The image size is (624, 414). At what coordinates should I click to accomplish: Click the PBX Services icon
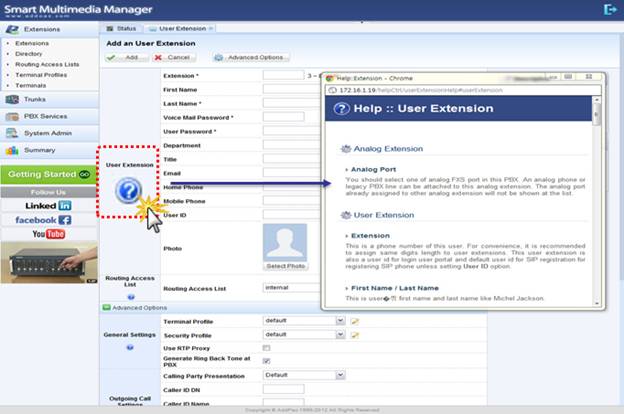click(12, 116)
